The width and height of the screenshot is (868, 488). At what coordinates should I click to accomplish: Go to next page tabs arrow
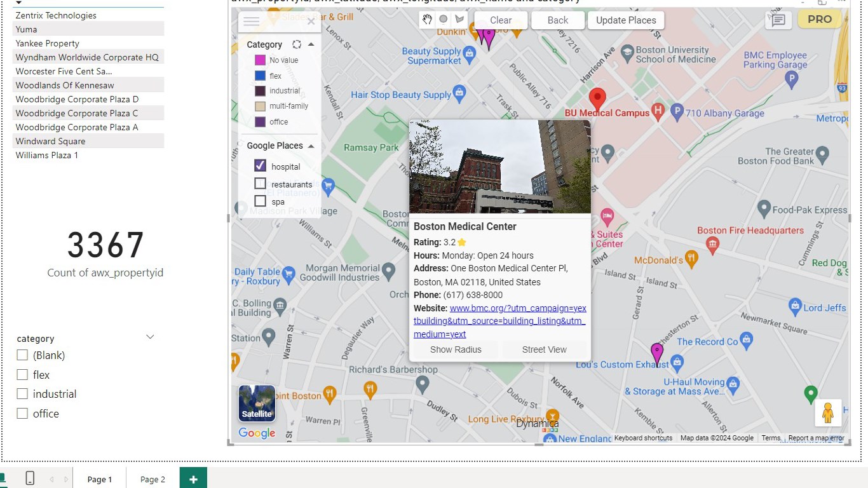(x=66, y=479)
